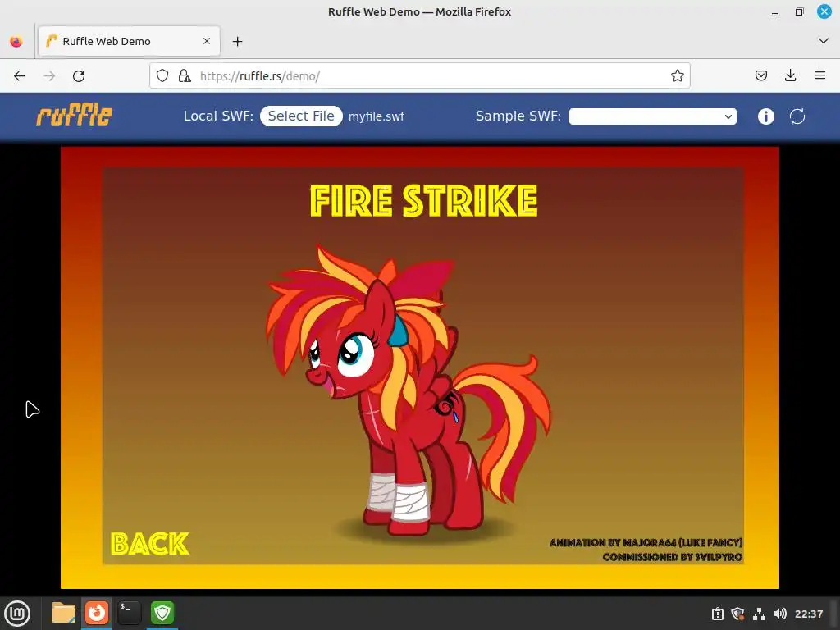The width and height of the screenshot is (840, 630).
Task: Switch to Firefox in the taskbar
Action: pyautogui.click(x=97, y=613)
